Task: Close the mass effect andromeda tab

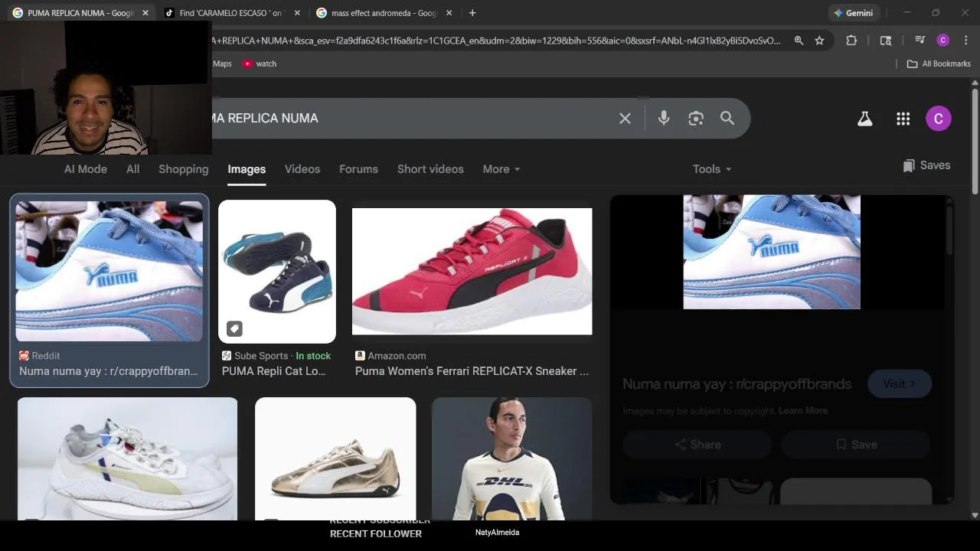Action: pyautogui.click(x=449, y=13)
